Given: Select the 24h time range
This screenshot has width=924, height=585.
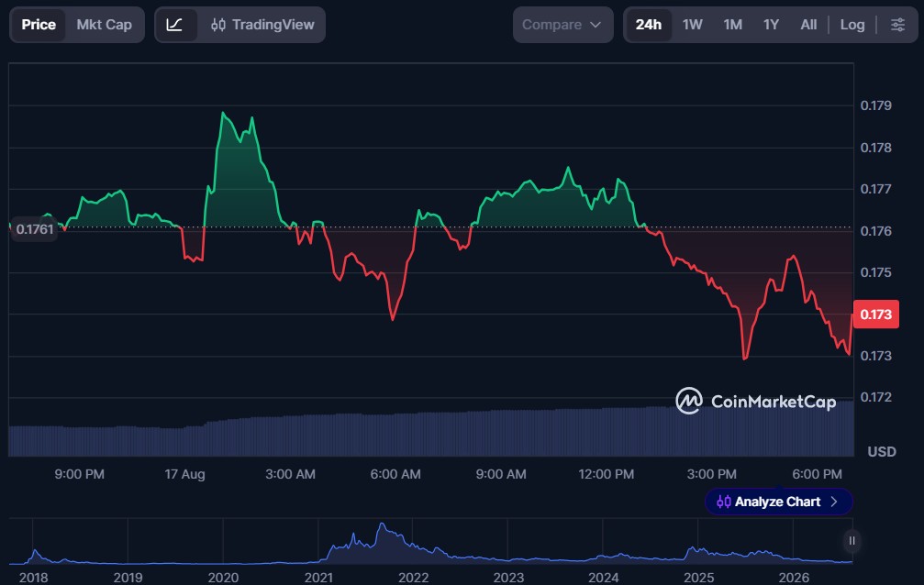Looking at the screenshot, I should [648, 25].
